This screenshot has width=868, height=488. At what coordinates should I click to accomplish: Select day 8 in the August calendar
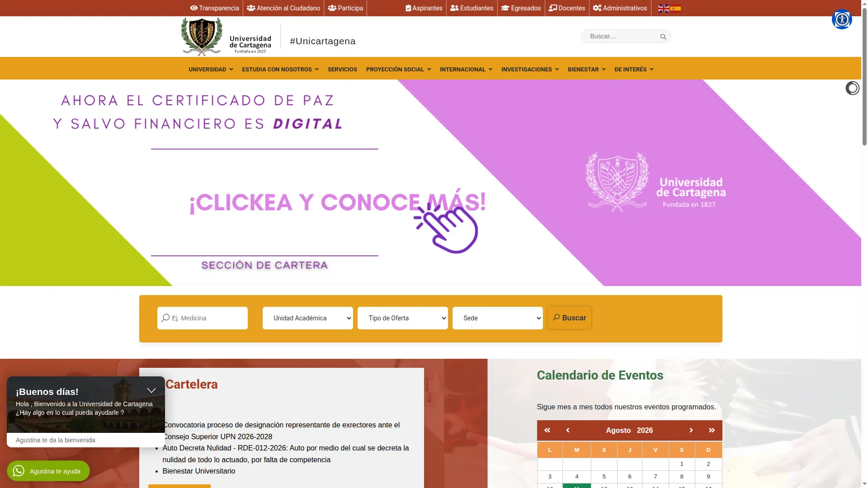pyautogui.click(x=682, y=477)
